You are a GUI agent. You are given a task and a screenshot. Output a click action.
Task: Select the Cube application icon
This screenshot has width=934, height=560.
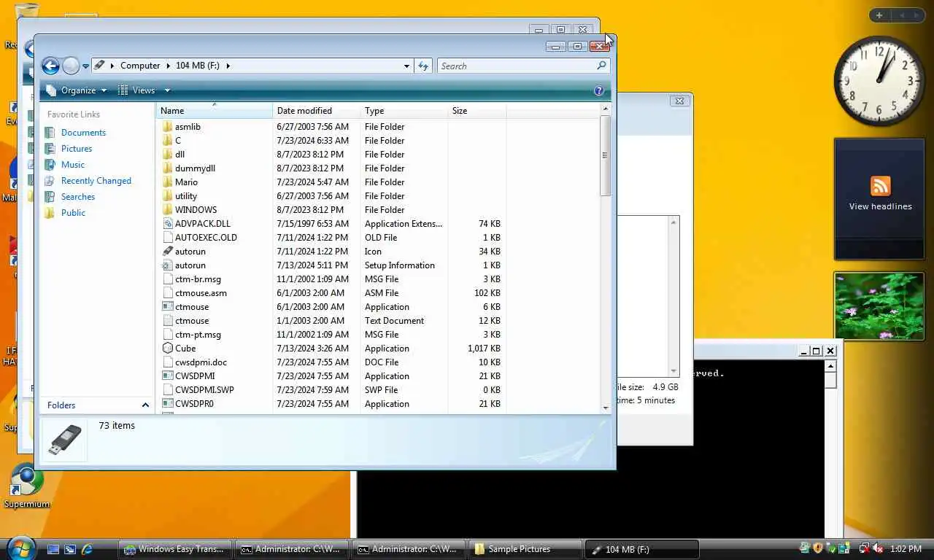[x=168, y=348]
